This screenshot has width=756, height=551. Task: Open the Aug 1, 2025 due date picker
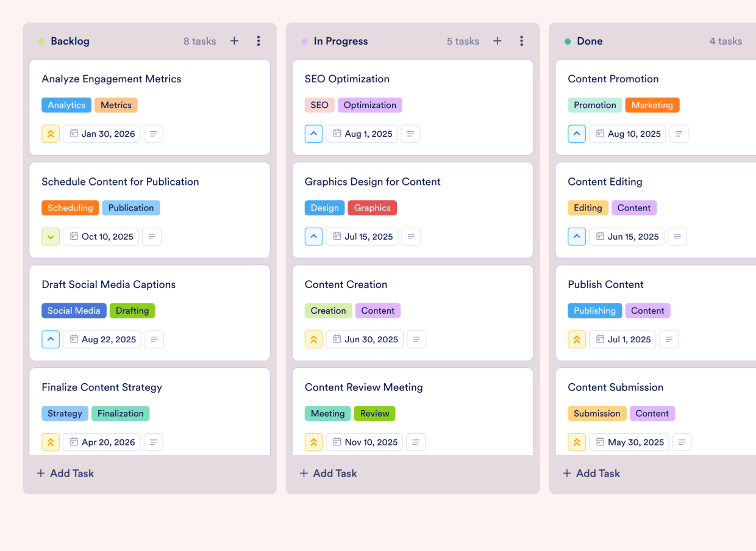[x=362, y=134]
